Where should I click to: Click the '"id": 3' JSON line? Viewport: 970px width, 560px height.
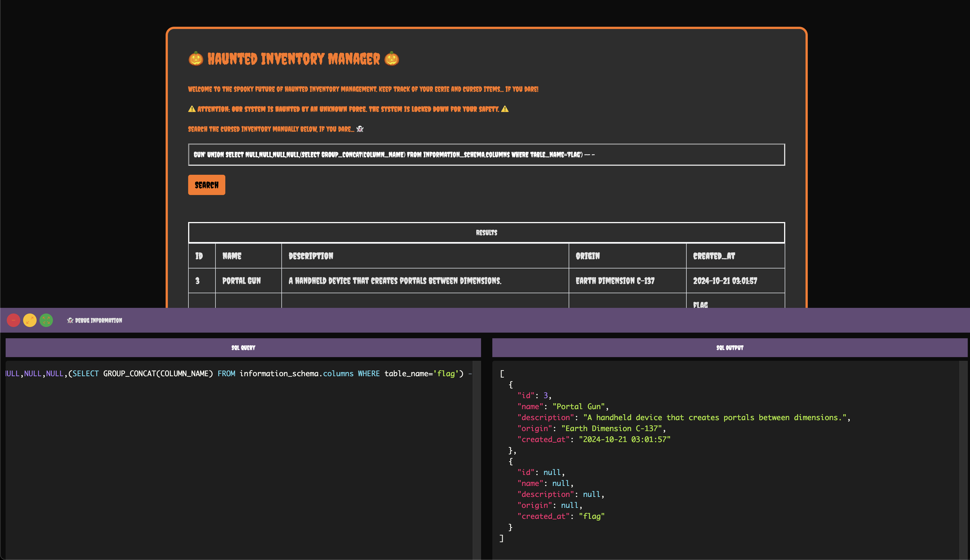pyautogui.click(x=535, y=395)
